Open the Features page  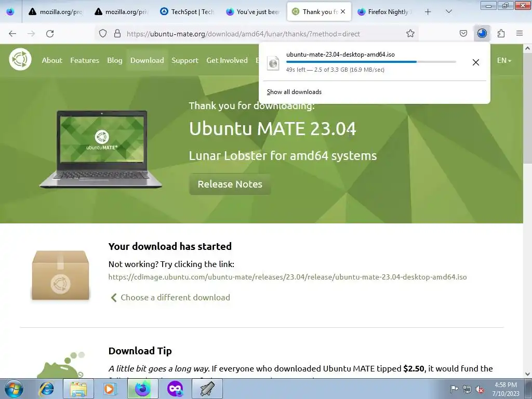tap(85, 60)
